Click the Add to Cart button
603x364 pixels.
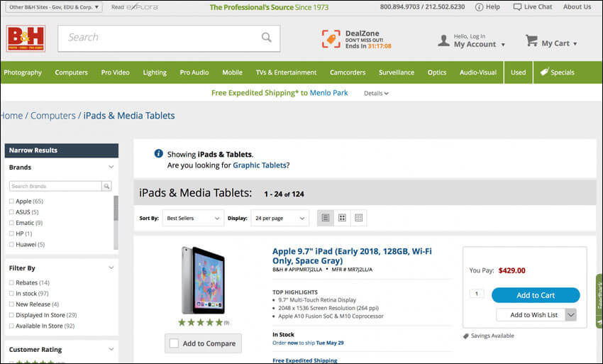(536, 295)
